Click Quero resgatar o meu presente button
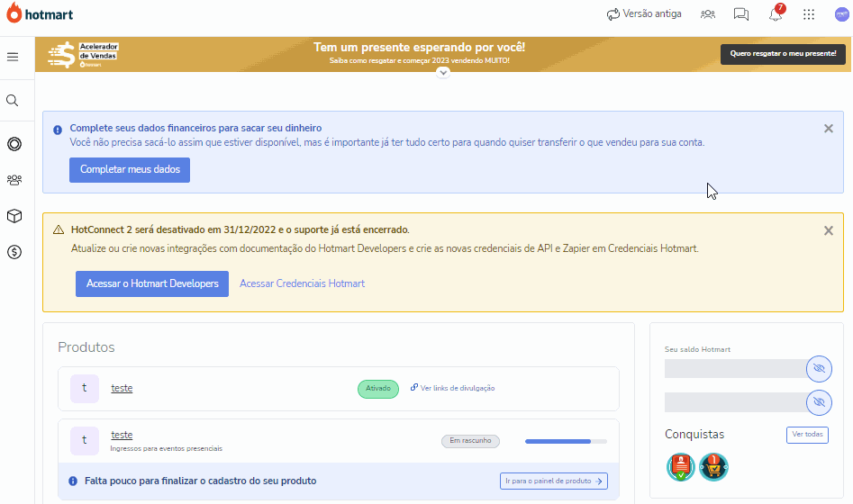The image size is (853, 504). pyautogui.click(x=783, y=54)
